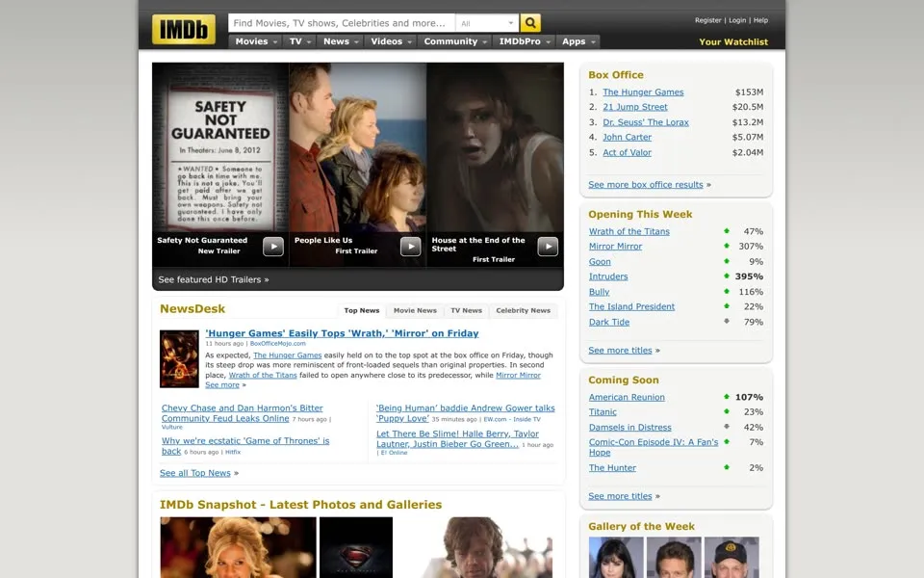924x578 pixels.
Task: Click the yellow search magnifier button
Action: tap(529, 23)
